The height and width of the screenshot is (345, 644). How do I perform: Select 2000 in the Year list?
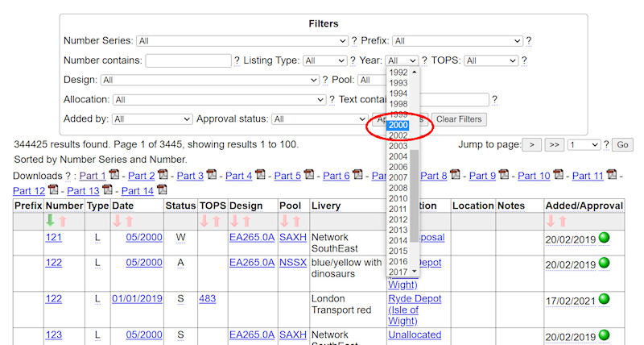398,126
